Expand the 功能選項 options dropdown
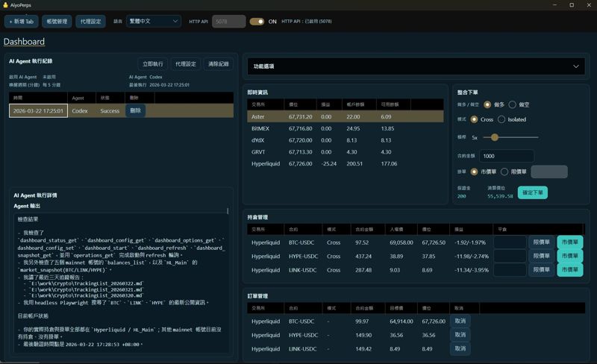 (416, 66)
